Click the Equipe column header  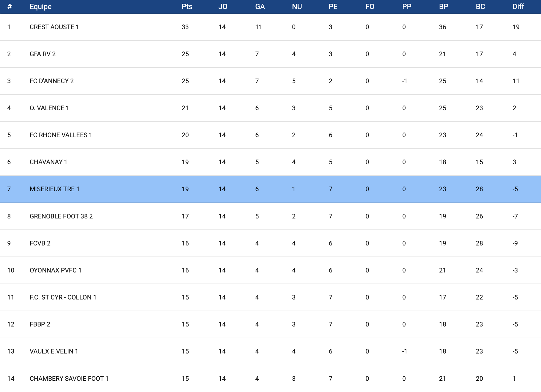pos(41,7)
